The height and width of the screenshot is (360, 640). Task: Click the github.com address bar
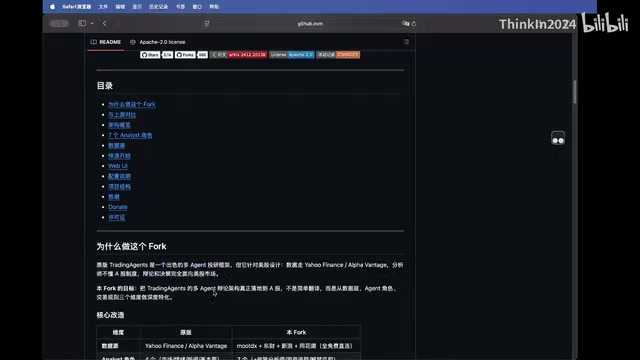click(310, 24)
